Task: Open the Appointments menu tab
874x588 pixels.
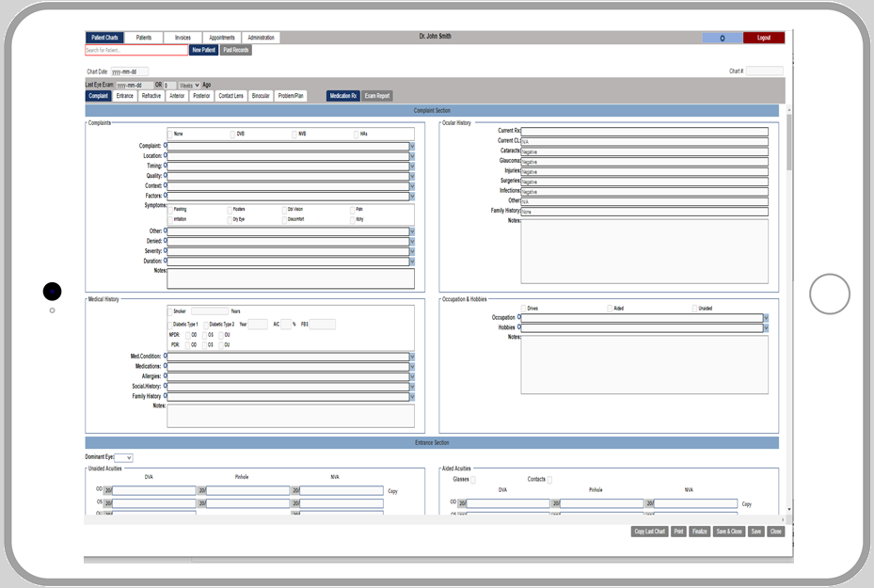Action: coord(222,38)
